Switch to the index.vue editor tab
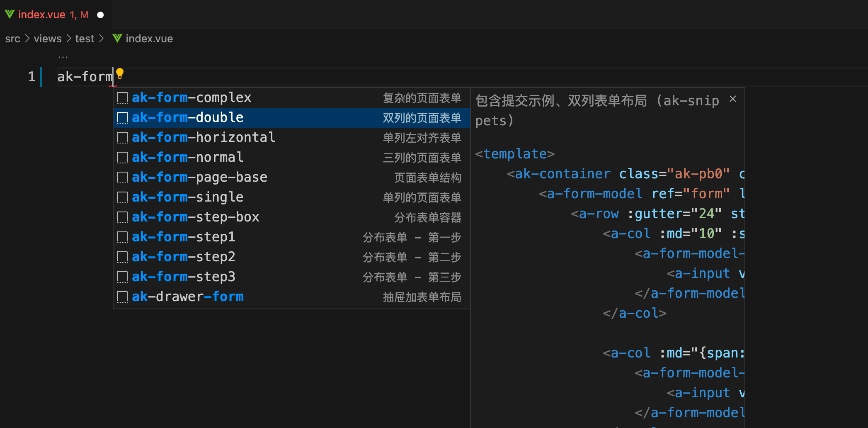 coord(41,15)
